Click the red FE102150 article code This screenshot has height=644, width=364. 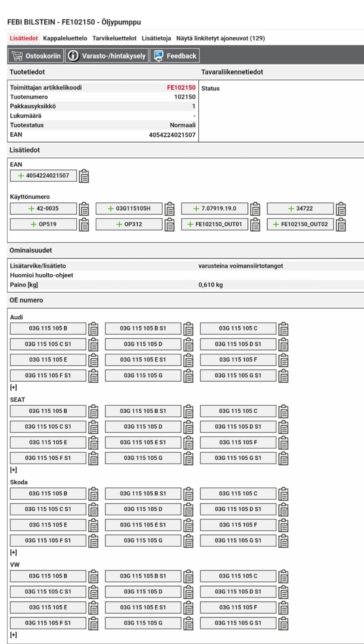tap(181, 88)
